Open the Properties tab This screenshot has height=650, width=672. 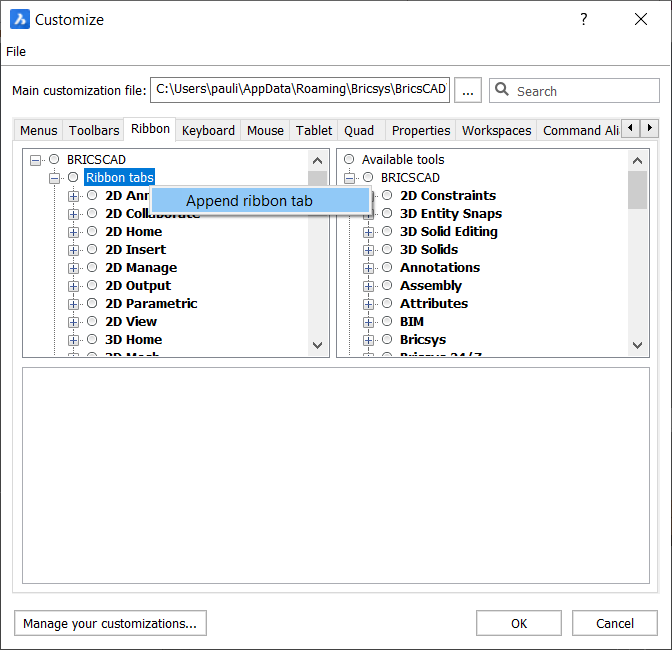[421, 130]
